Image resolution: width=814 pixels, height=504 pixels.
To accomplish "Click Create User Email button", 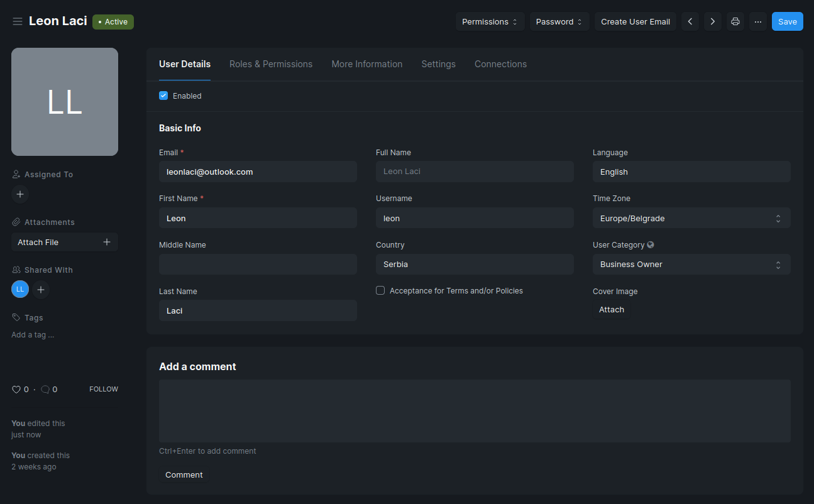I will click(635, 21).
